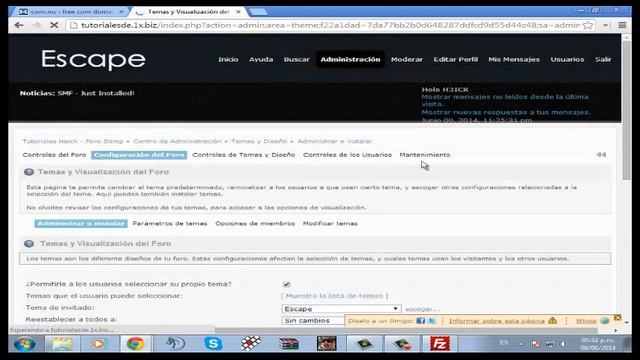The width and height of the screenshot is (640, 360).
Task: Open the Parámetros de temas sub-tab
Action: pyautogui.click(x=170, y=224)
